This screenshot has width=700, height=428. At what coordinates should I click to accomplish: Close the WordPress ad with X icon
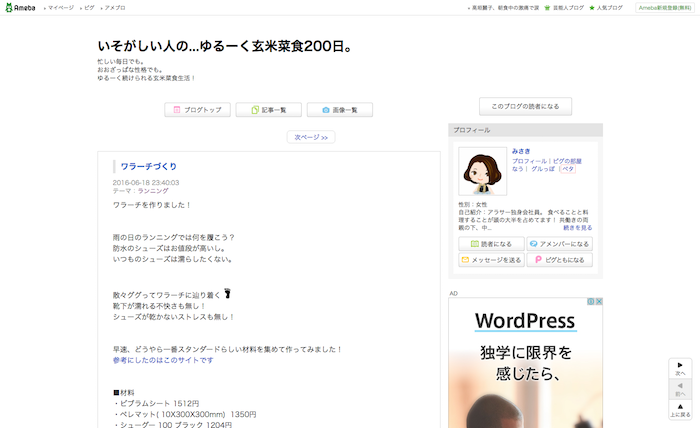pos(599,302)
